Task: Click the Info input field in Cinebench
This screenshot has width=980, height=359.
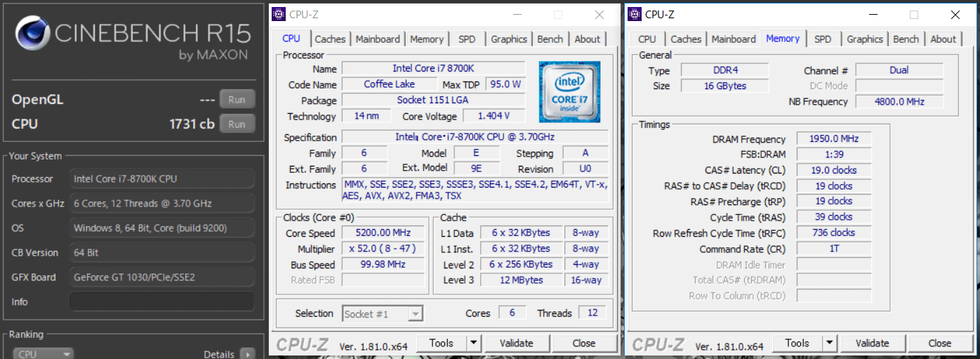Action: coord(161,301)
